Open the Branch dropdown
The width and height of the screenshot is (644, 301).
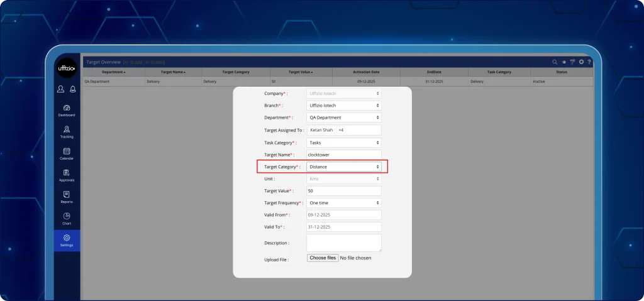(x=344, y=106)
